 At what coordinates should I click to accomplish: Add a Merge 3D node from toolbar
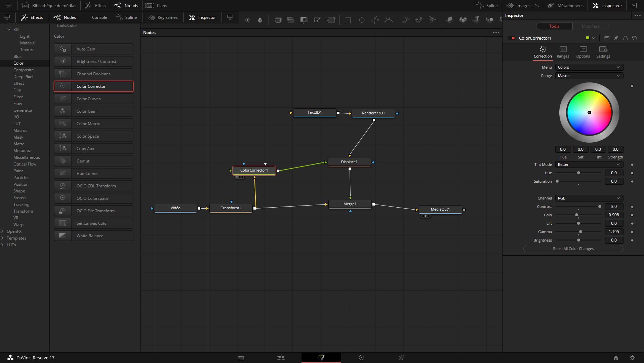point(490,20)
